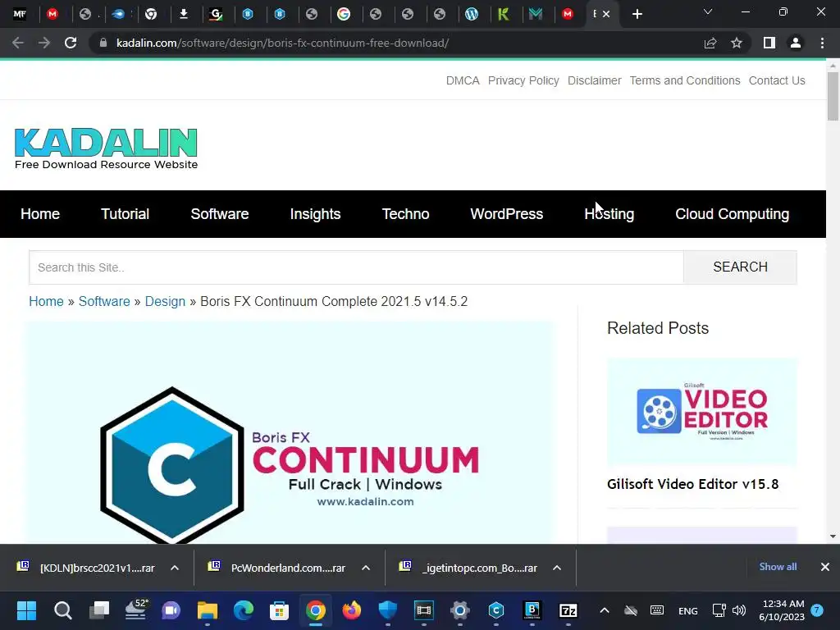This screenshot has width=840, height=630.
Task: View site security lock info
Action: pos(103,43)
